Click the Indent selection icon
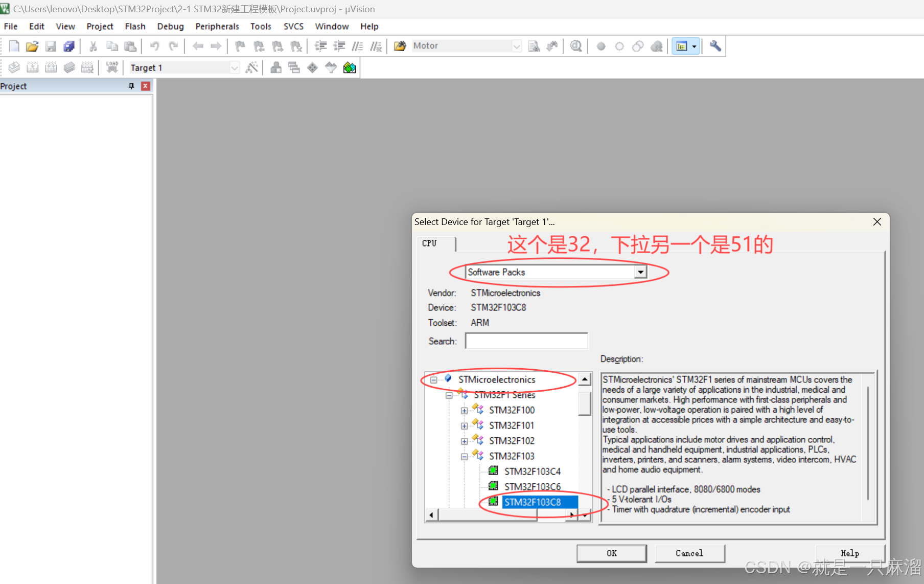Image resolution: width=924 pixels, height=584 pixels. coord(320,46)
